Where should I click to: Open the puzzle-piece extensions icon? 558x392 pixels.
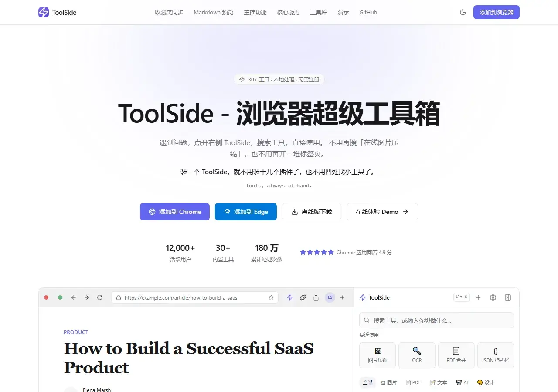(x=303, y=297)
